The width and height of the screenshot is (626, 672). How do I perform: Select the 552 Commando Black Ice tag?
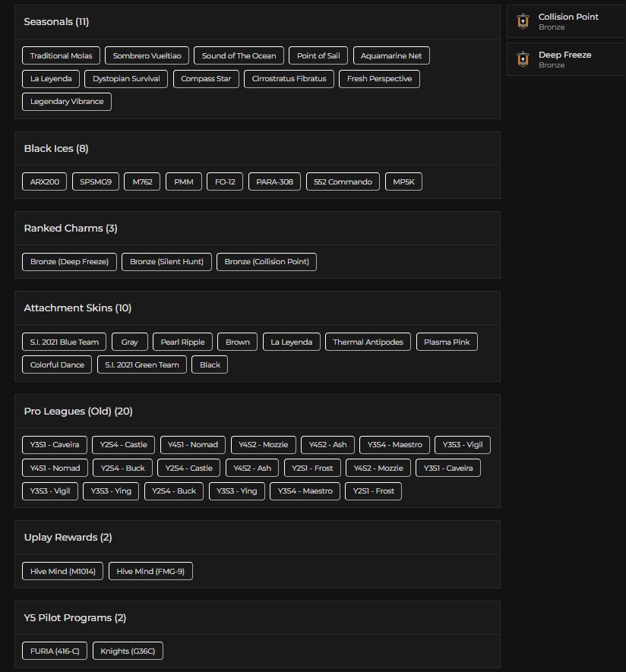coord(343,181)
